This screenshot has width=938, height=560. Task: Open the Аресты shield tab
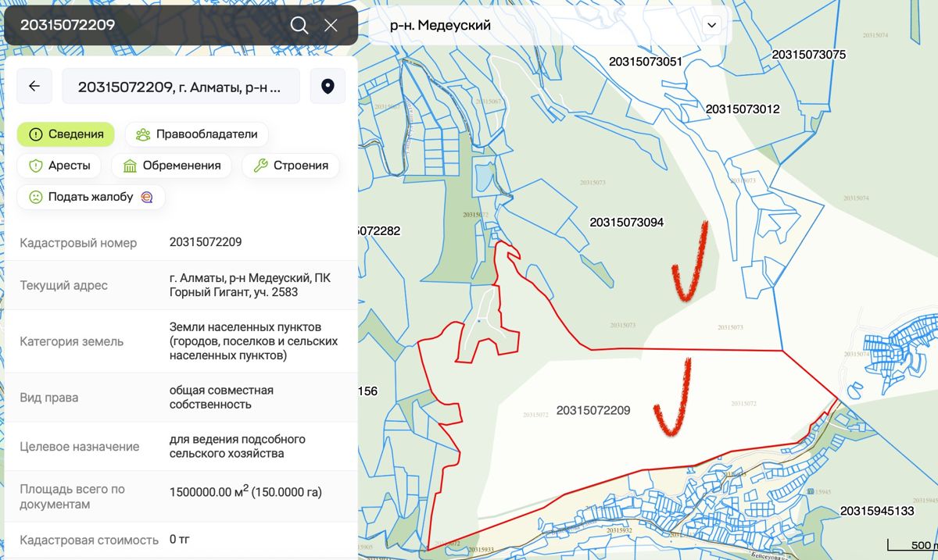click(x=59, y=166)
